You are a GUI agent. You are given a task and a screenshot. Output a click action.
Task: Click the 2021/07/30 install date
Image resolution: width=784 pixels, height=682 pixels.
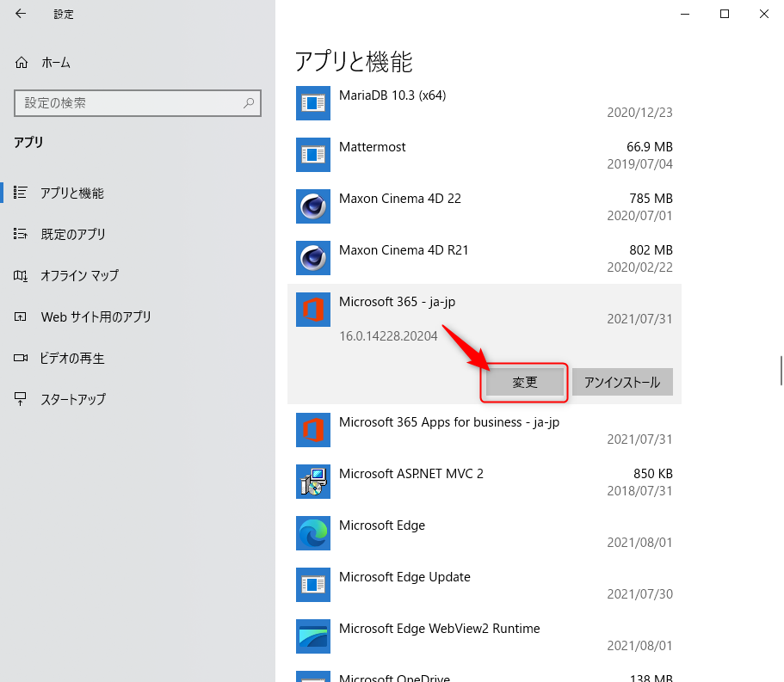pos(640,594)
